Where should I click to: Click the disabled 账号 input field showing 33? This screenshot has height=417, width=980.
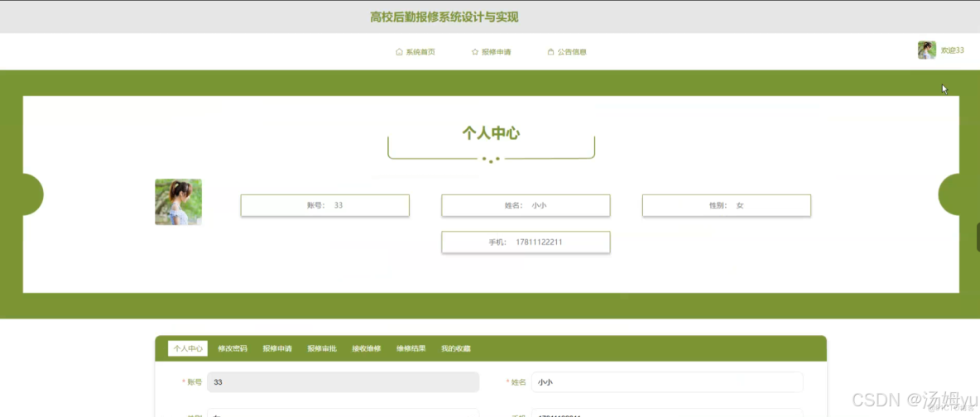pyautogui.click(x=343, y=382)
